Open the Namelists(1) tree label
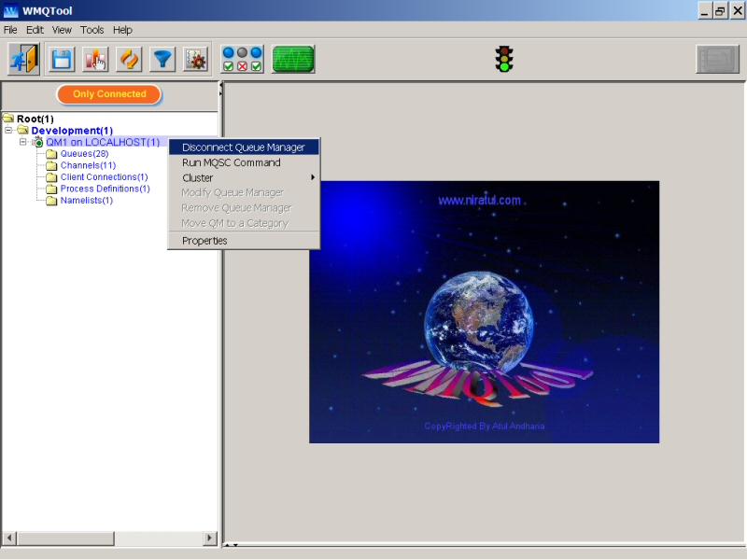The height and width of the screenshot is (560, 747). (x=87, y=201)
